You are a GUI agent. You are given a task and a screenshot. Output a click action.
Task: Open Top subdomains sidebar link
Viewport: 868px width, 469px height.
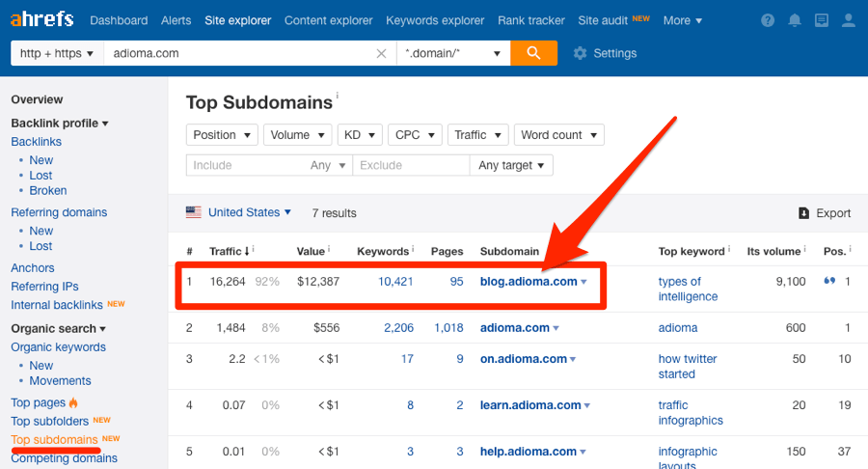tap(54, 440)
